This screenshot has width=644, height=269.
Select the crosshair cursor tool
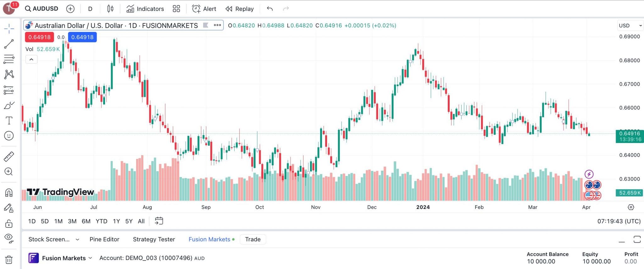pyautogui.click(x=9, y=29)
